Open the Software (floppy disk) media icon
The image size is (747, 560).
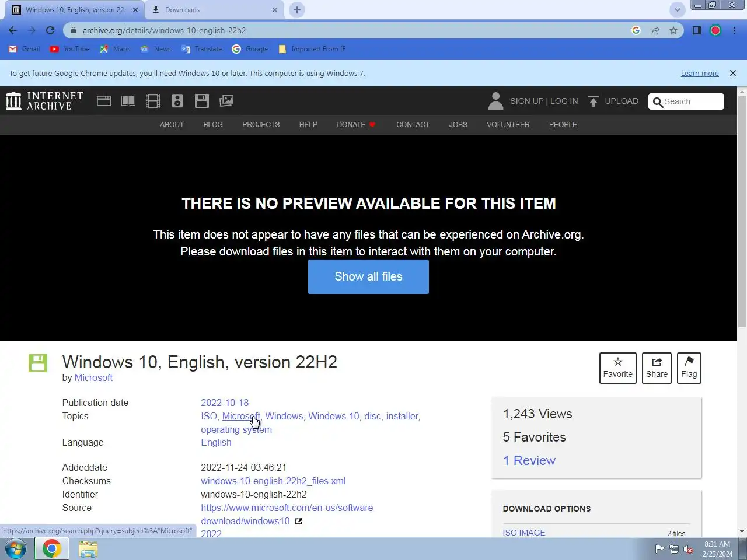click(202, 101)
